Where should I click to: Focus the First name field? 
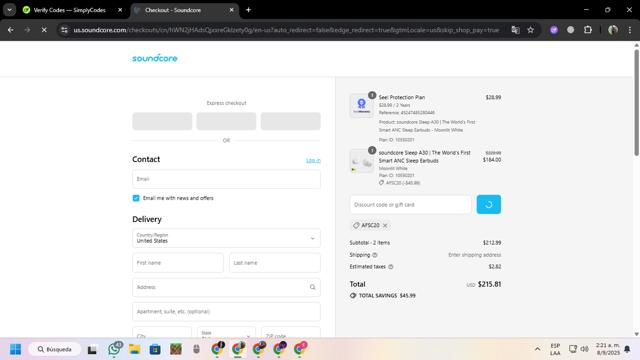(178, 263)
